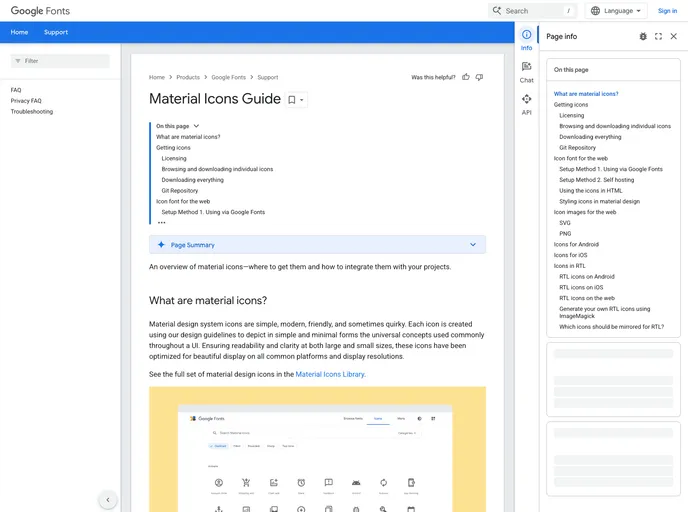Open Troubleshooting in the left sidebar
The height and width of the screenshot is (512, 688).
coord(32,111)
